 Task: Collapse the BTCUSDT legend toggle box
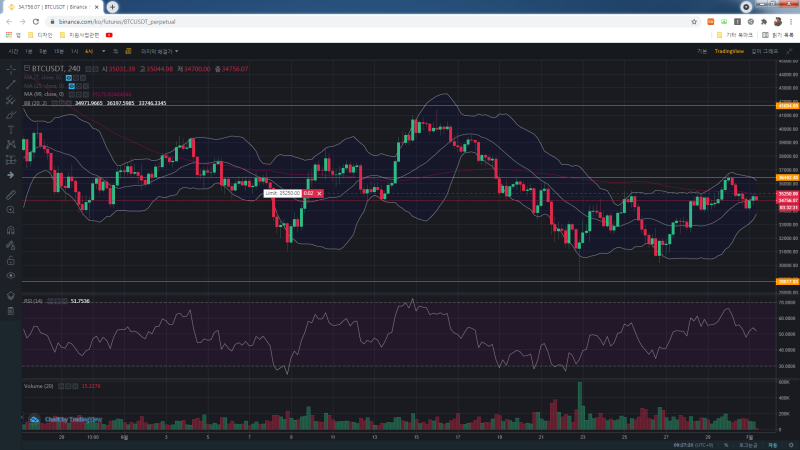pos(27,68)
